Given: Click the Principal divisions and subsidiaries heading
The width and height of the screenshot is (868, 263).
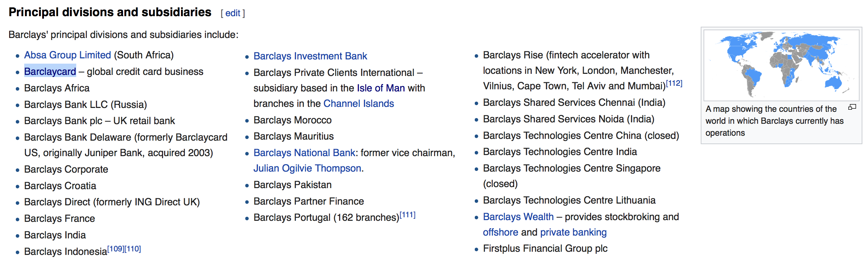Looking at the screenshot, I should tap(110, 12).
